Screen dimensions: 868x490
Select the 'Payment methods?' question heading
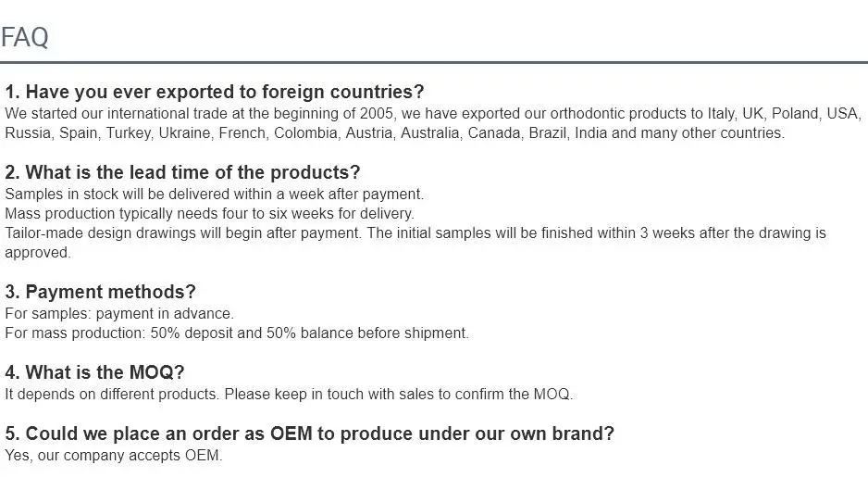[100, 292]
